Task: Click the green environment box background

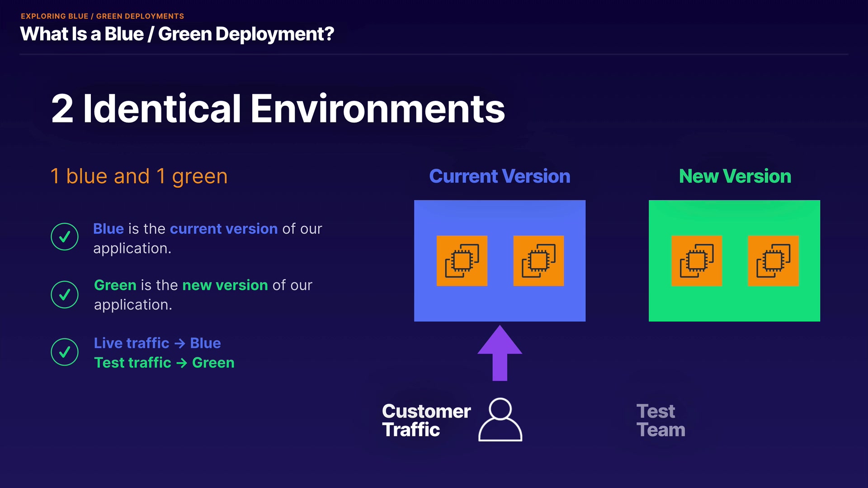Action: [x=734, y=305]
